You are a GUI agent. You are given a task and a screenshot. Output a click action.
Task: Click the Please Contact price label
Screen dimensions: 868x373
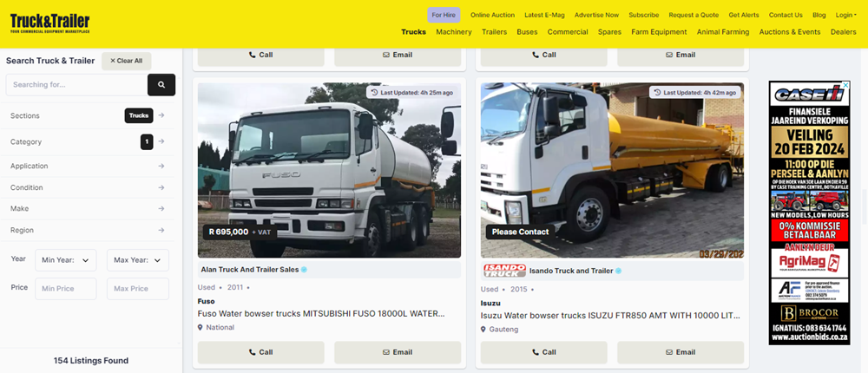[520, 232]
